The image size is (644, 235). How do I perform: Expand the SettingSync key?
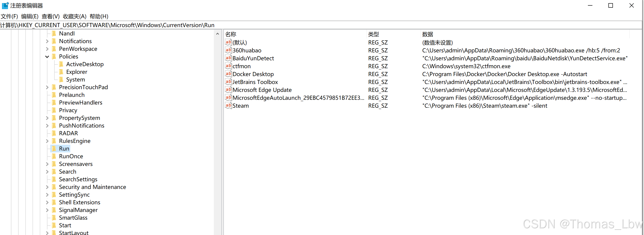click(x=47, y=195)
